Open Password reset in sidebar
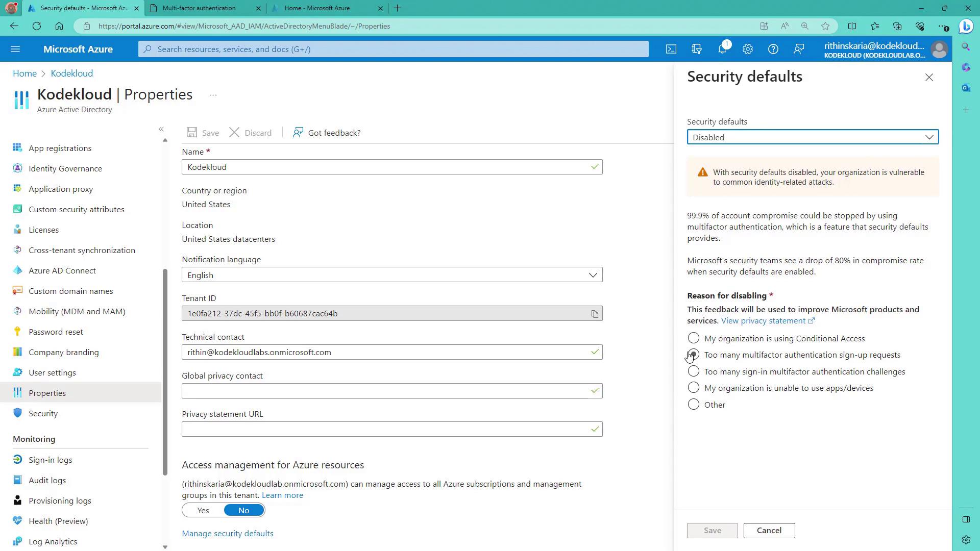This screenshot has height=551, width=980. [x=56, y=332]
